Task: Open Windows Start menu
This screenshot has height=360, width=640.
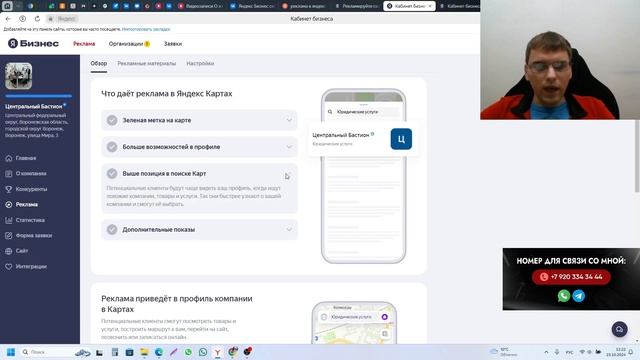Action: pos(11,352)
